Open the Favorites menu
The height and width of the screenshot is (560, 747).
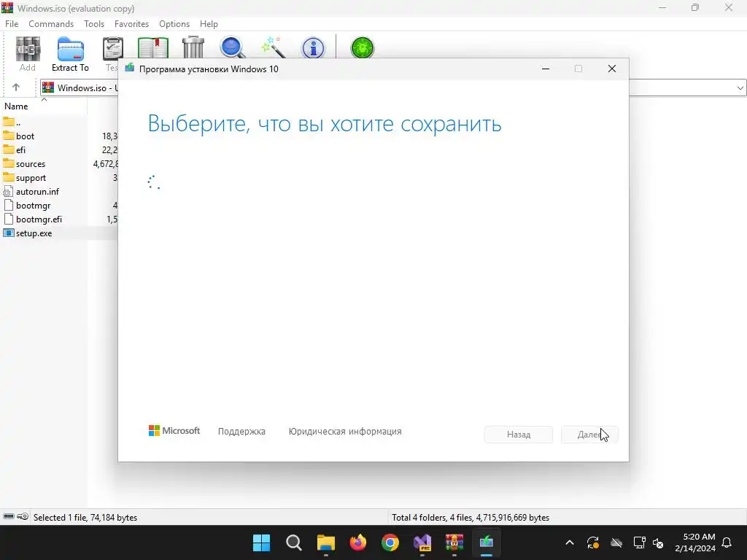[x=131, y=24]
